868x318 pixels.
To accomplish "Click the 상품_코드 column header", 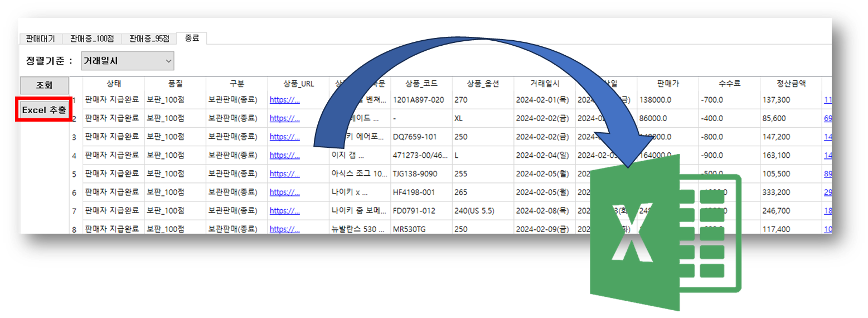I will point(421,84).
